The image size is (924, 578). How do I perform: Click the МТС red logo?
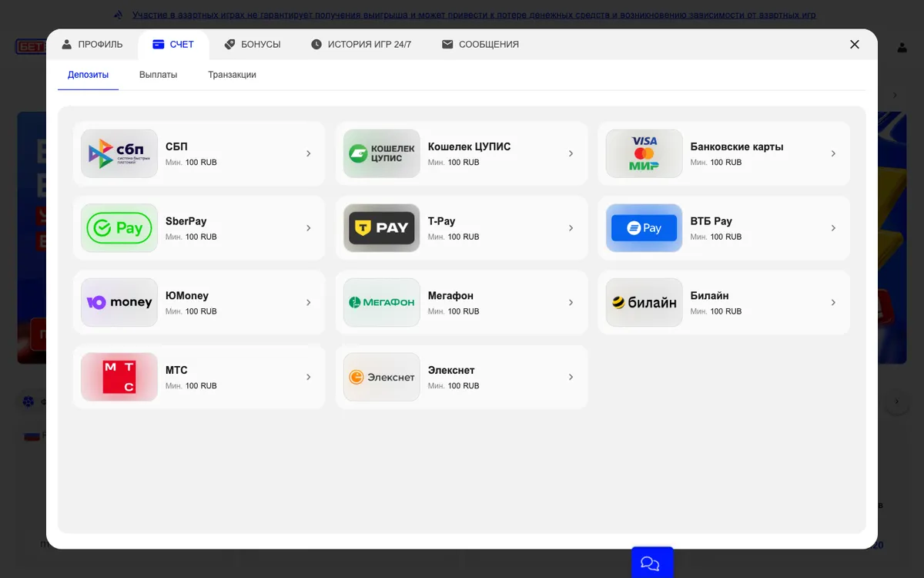coord(119,377)
